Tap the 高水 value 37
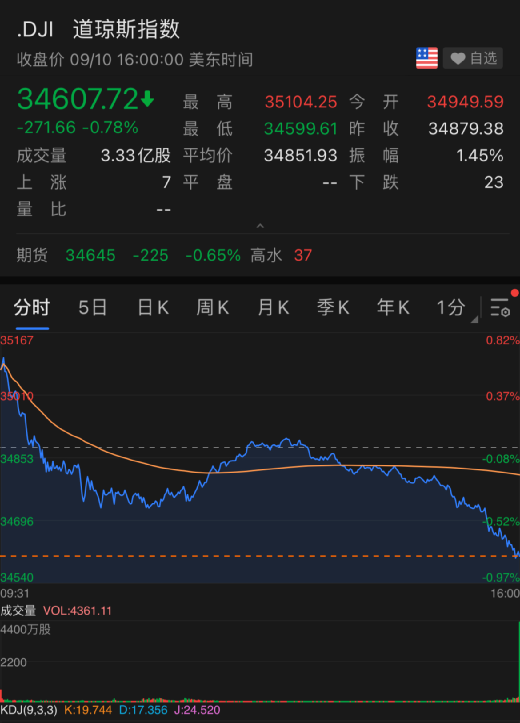This screenshot has height=723, width=520. point(303,255)
